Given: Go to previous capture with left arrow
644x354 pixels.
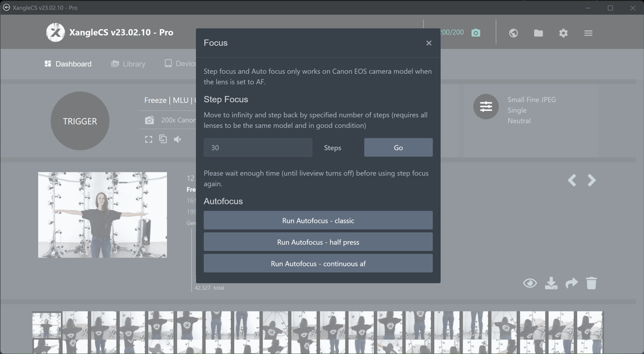Looking at the screenshot, I should tap(572, 180).
